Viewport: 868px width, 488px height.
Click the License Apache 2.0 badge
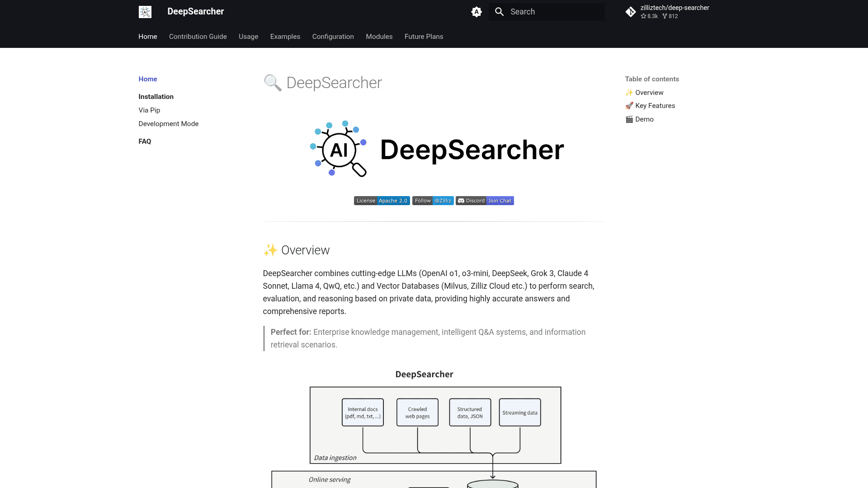click(x=382, y=201)
